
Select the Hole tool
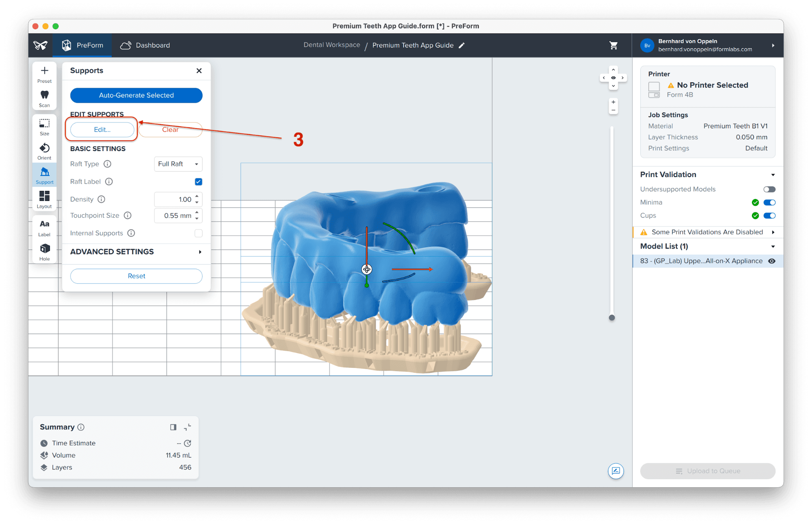(x=44, y=252)
